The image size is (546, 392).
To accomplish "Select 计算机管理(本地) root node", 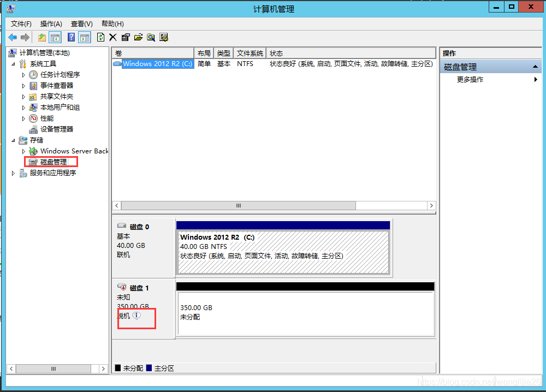I will click(44, 52).
